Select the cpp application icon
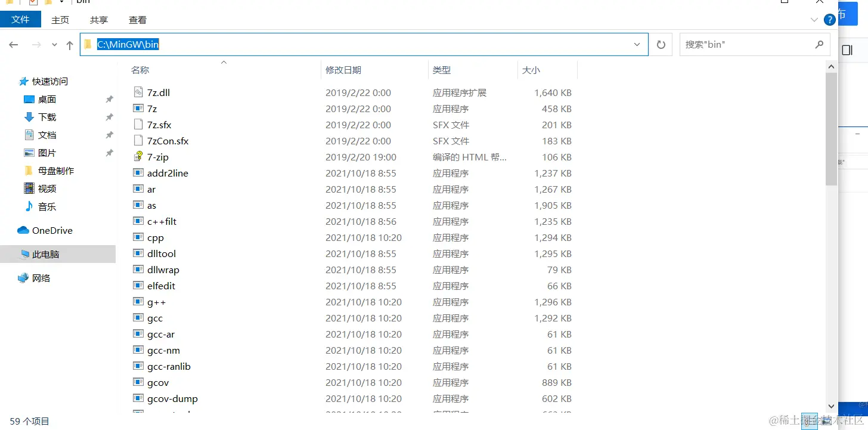 click(138, 237)
